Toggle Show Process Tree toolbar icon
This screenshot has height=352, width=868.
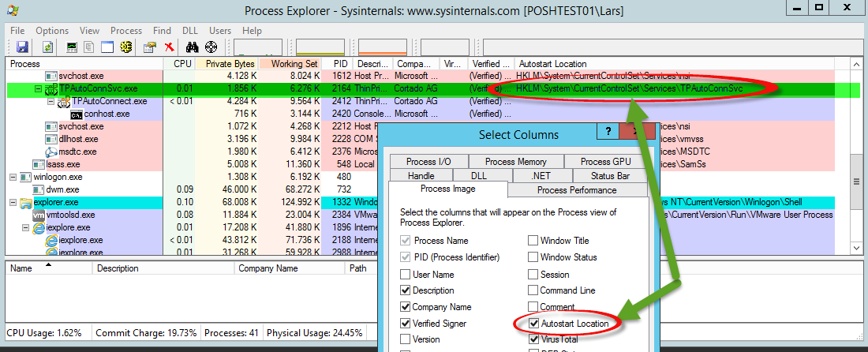89,47
